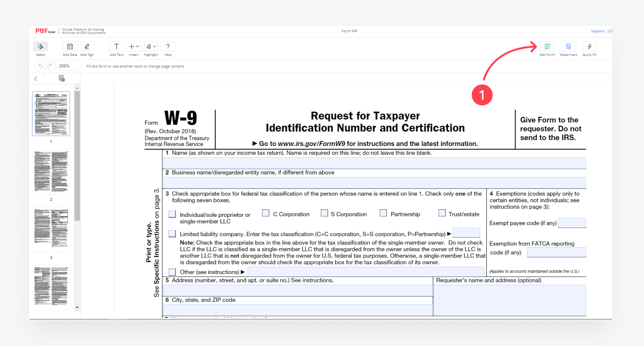Click the Watermark tool icon
Image resolution: width=644 pixels, height=346 pixels.
[568, 47]
